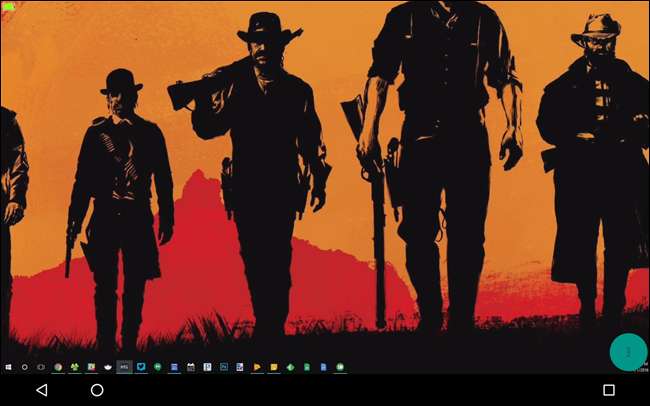The width and height of the screenshot is (650, 406).
Task: Open the white bowl-shaped taskbar icon
Action: (x=108, y=367)
